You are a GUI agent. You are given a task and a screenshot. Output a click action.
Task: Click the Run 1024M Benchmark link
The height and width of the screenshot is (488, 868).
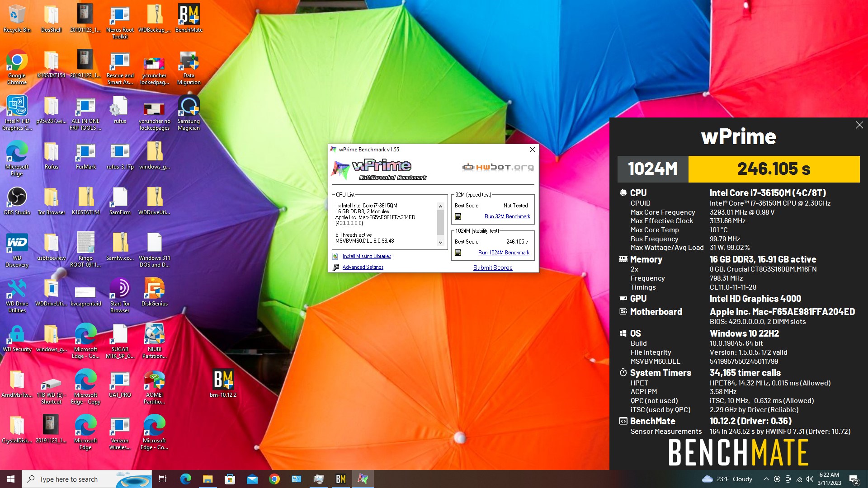point(504,253)
